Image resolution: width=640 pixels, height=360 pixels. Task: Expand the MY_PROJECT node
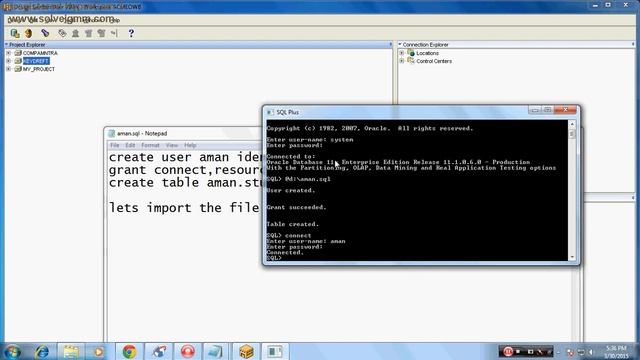(9, 69)
